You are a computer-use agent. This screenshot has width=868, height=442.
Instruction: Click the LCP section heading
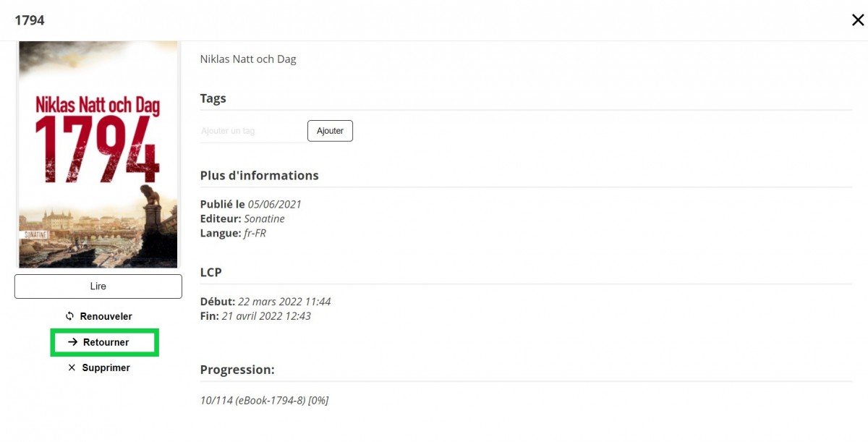(x=211, y=272)
